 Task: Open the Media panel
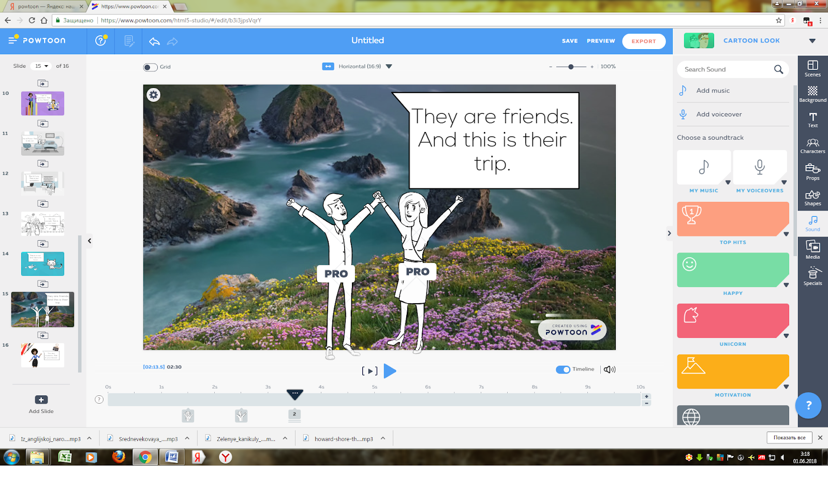click(x=812, y=250)
